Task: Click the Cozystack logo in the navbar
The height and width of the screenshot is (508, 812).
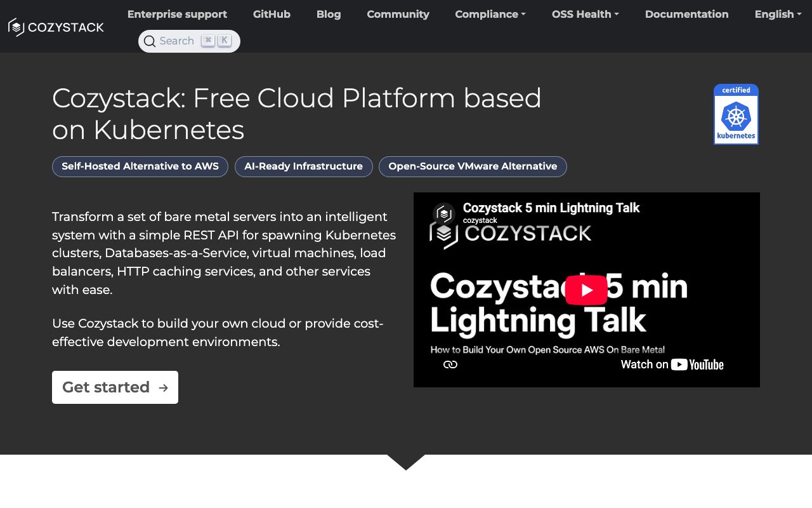Action: 56,27
